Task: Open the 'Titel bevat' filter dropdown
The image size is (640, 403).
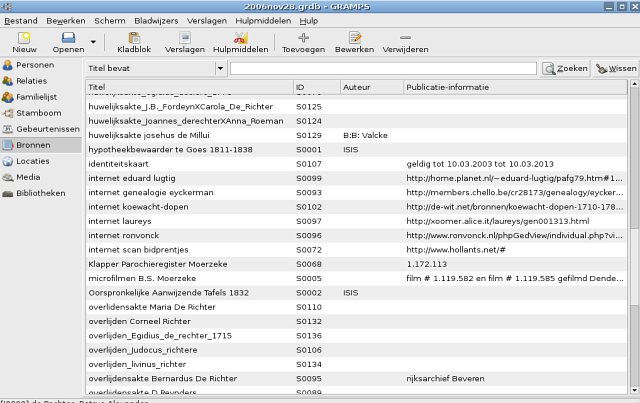Action: (155, 69)
